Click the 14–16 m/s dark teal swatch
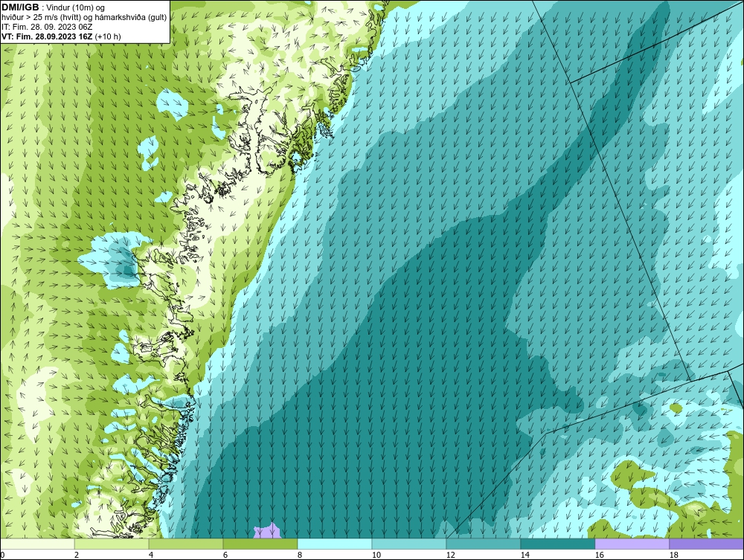Image resolution: width=744 pixels, height=560 pixels. (557, 544)
